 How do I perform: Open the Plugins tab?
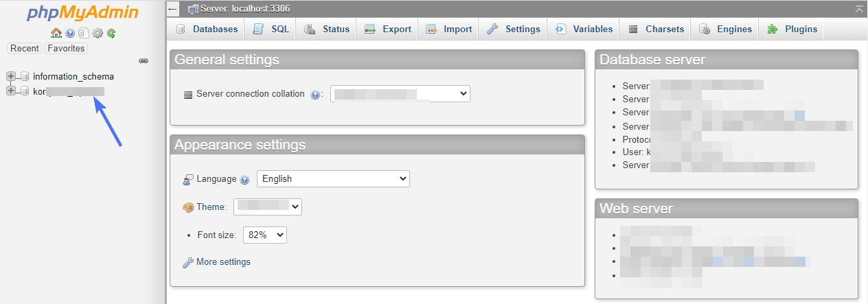click(x=792, y=29)
